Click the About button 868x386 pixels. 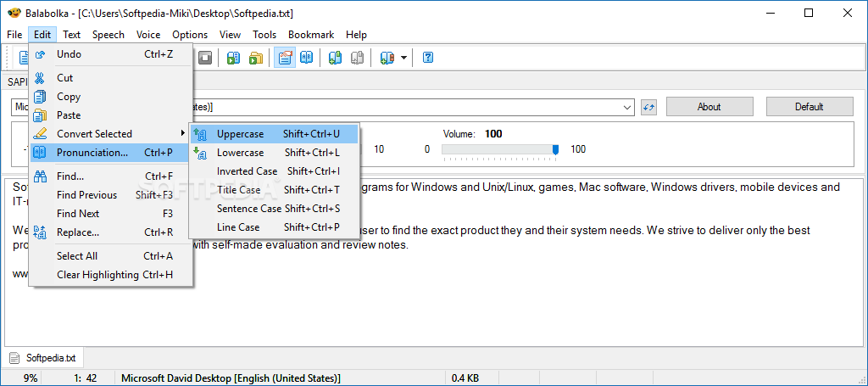709,107
